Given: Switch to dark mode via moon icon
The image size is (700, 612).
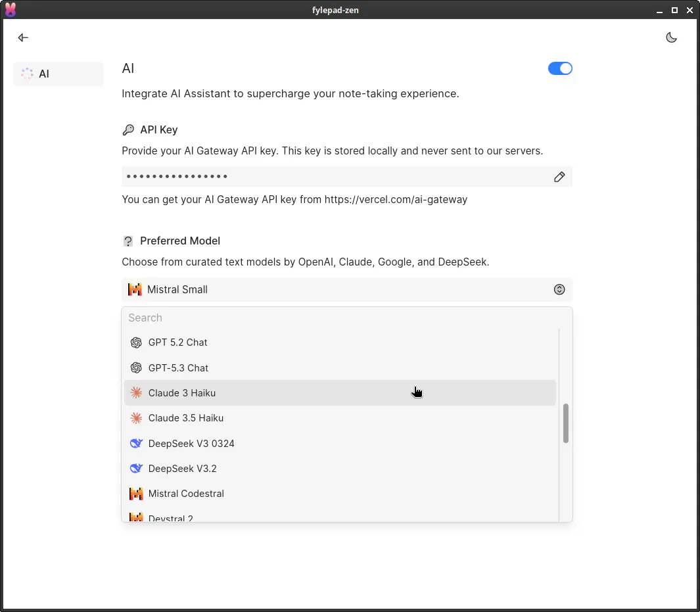Looking at the screenshot, I should tap(671, 37).
